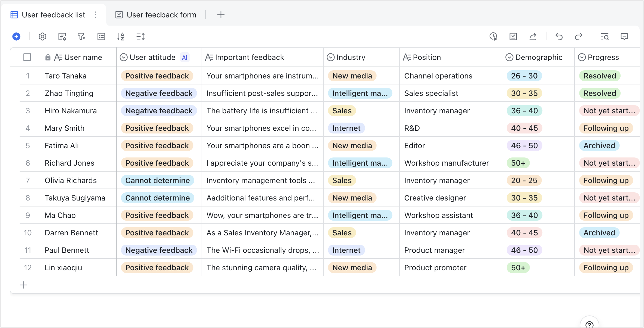Screen dimensions: 644x328
Task: Click the share export arrow icon
Action: point(533,37)
